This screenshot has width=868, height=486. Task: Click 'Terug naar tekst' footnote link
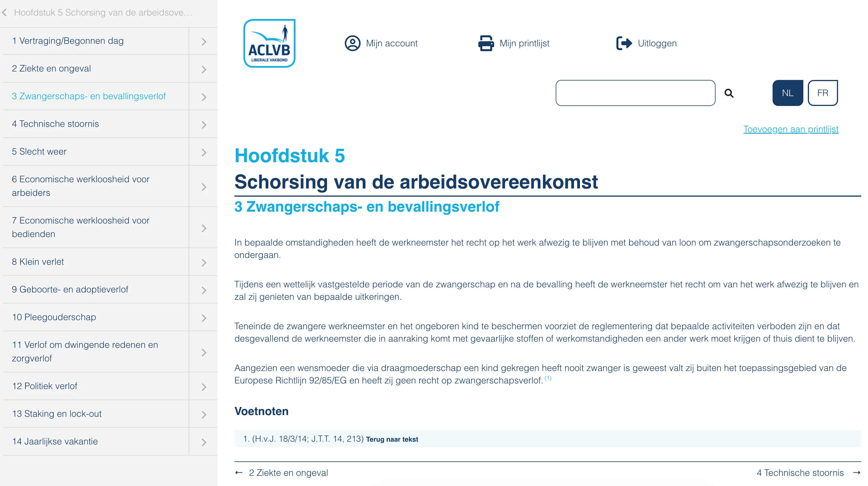pyautogui.click(x=392, y=439)
